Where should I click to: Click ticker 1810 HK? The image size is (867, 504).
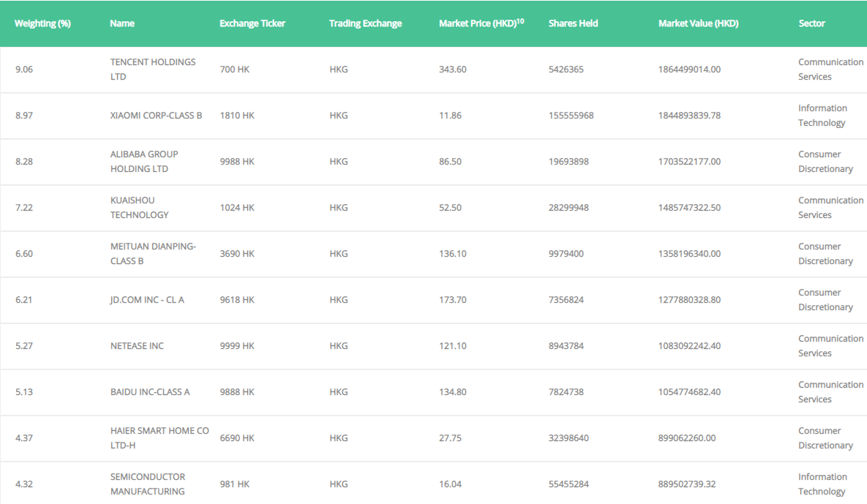tap(237, 116)
